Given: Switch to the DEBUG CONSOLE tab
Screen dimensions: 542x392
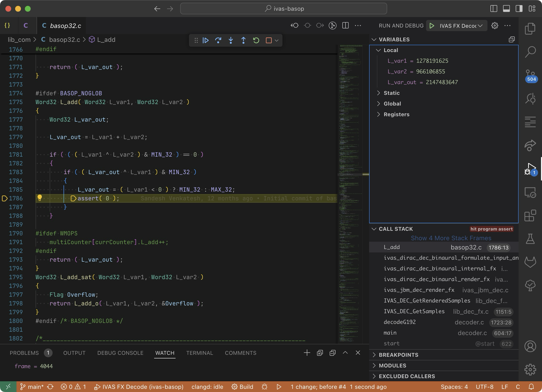Looking at the screenshot, I should (x=120, y=353).
